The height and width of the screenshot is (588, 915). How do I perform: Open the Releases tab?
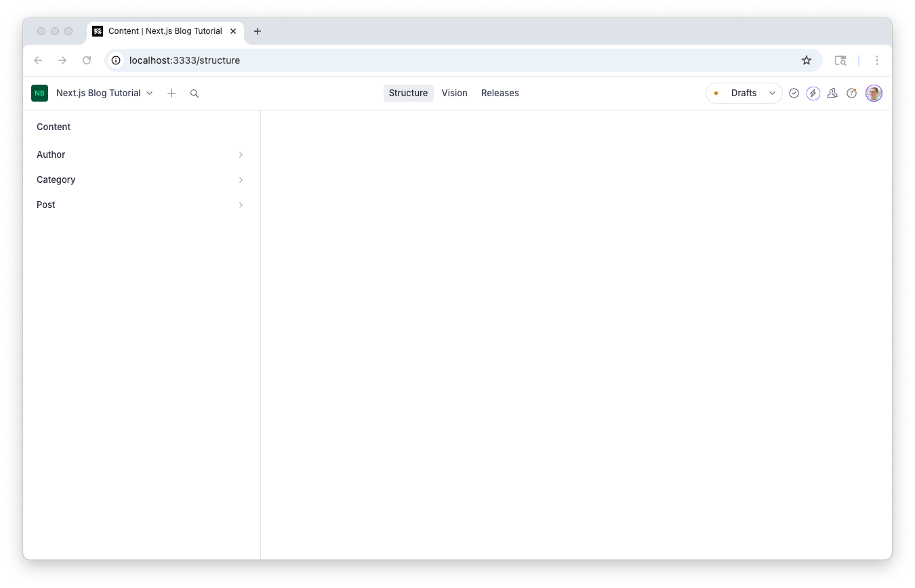500,93
